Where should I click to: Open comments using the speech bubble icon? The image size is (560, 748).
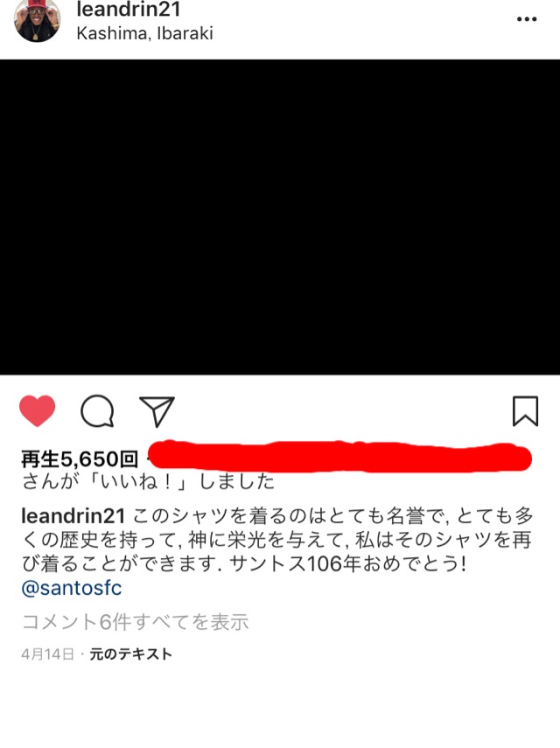[97, 410]
